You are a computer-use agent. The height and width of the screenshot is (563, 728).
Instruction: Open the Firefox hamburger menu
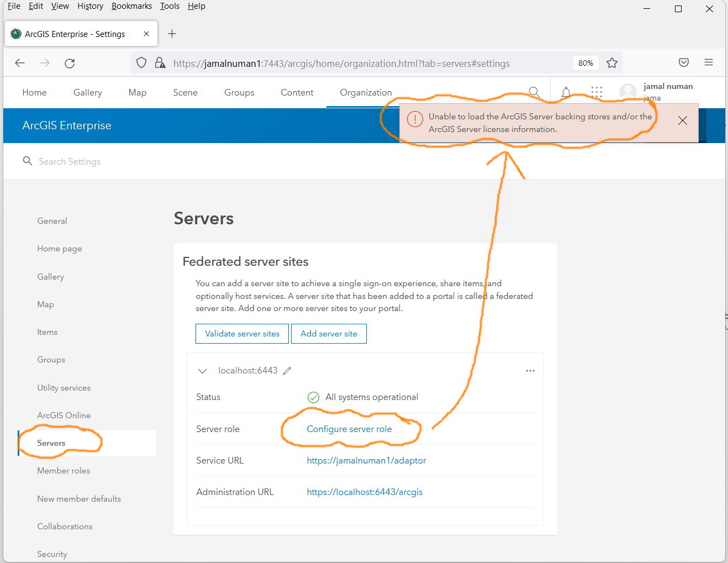click(708, 62)
